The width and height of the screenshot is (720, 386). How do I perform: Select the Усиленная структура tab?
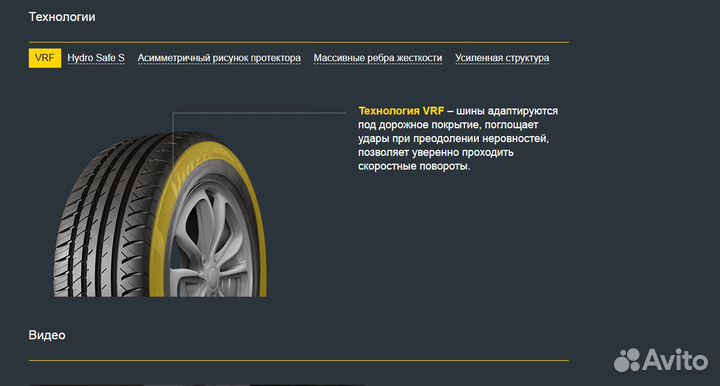[502, 58]
